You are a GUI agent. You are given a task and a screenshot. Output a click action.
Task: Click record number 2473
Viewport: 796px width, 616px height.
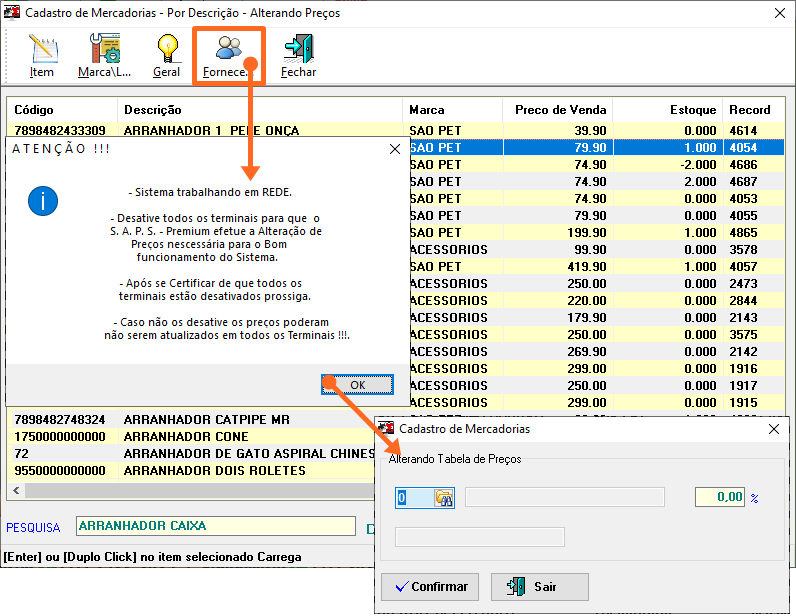pyautogui.click(x=743, y=284)
